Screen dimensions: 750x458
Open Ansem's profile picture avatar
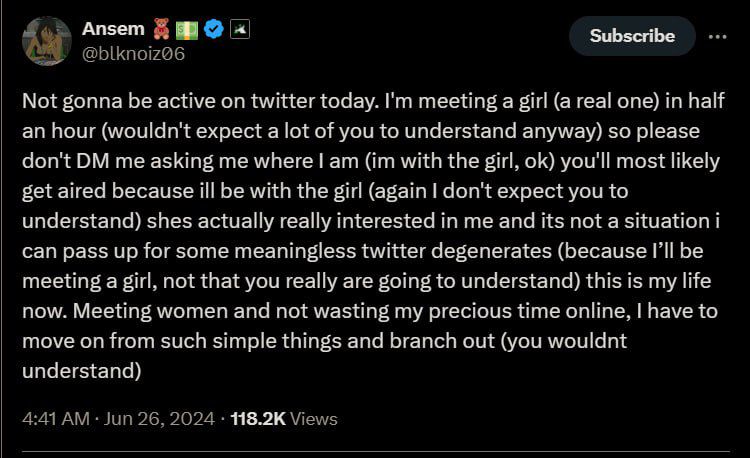click(46, 41)
